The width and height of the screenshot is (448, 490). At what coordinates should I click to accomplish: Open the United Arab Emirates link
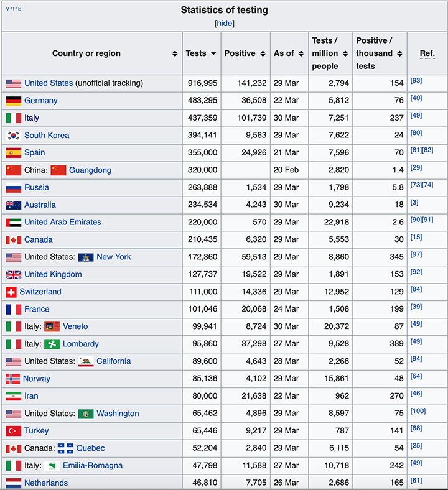tap(63, 222)
